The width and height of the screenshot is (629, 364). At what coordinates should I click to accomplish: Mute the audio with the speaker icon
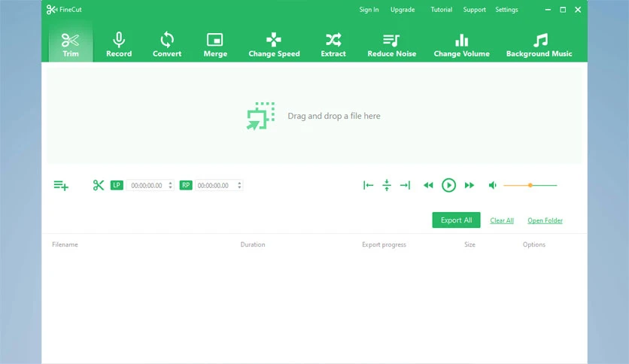click(x=493, y=185)
